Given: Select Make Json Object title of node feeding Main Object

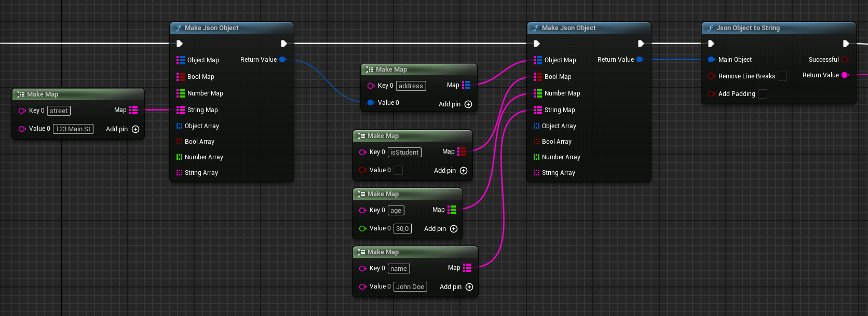Looking at the screenshot, I should (x=568, y=28).
